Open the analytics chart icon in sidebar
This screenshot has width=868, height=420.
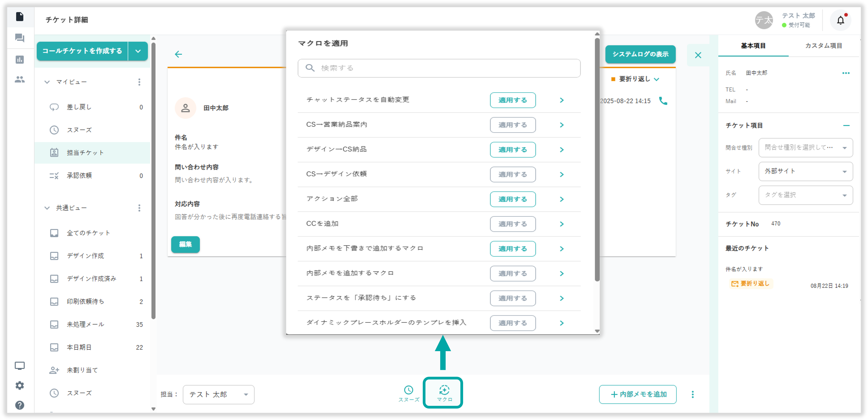point(20,60)
